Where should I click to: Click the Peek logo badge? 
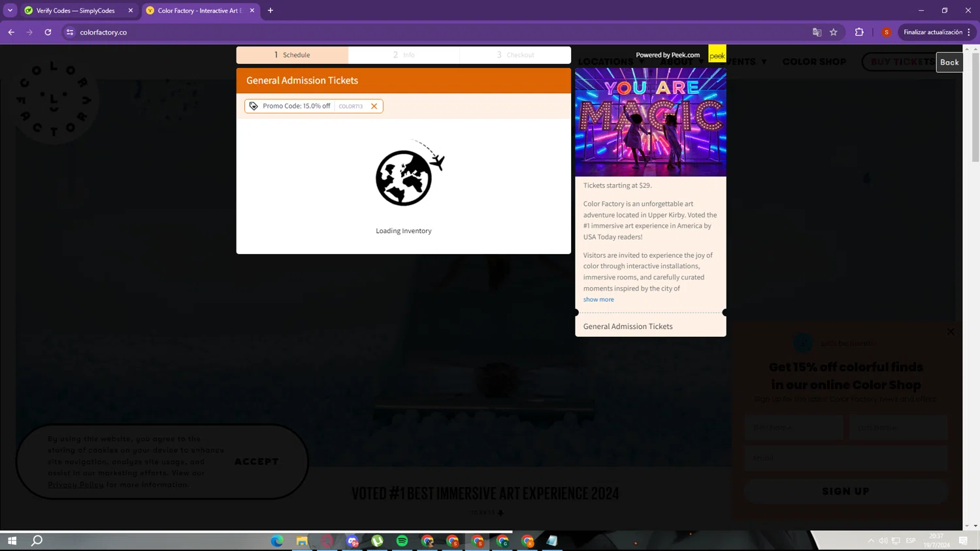pyautogui.click(x=717, y=54)
